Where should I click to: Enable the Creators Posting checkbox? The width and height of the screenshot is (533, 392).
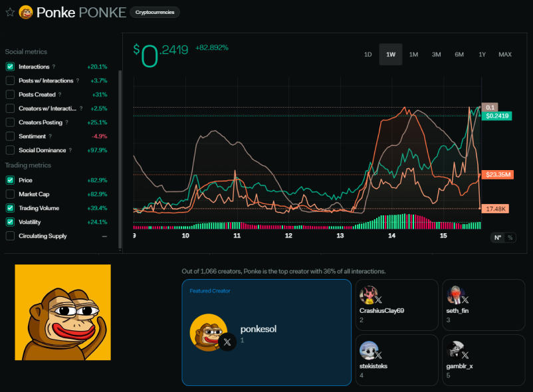pos(10,122)
